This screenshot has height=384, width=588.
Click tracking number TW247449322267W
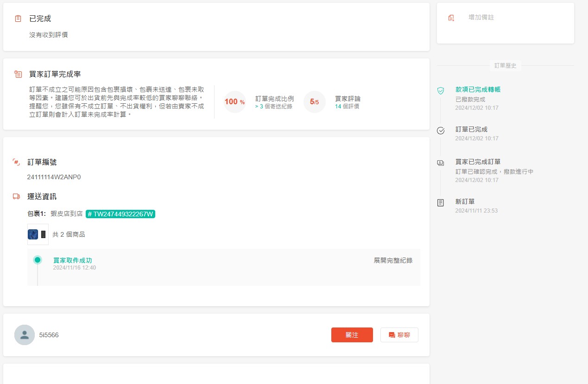(x=120, y=214)
